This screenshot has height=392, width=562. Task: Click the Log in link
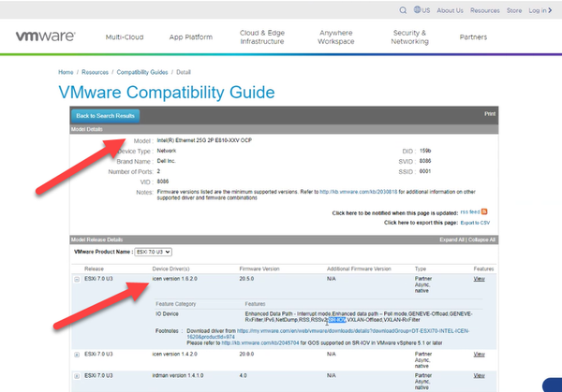pyautogui.click(x=540, y=11)
